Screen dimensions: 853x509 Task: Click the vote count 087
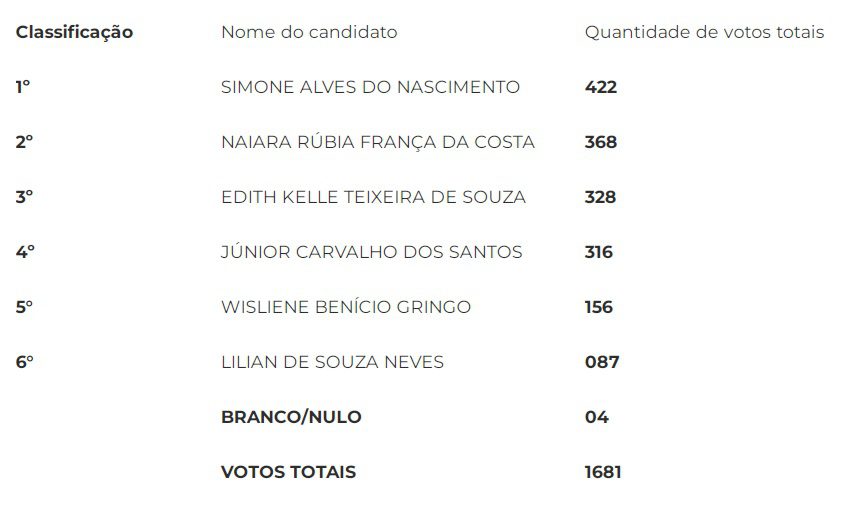[x=602, y=362]
